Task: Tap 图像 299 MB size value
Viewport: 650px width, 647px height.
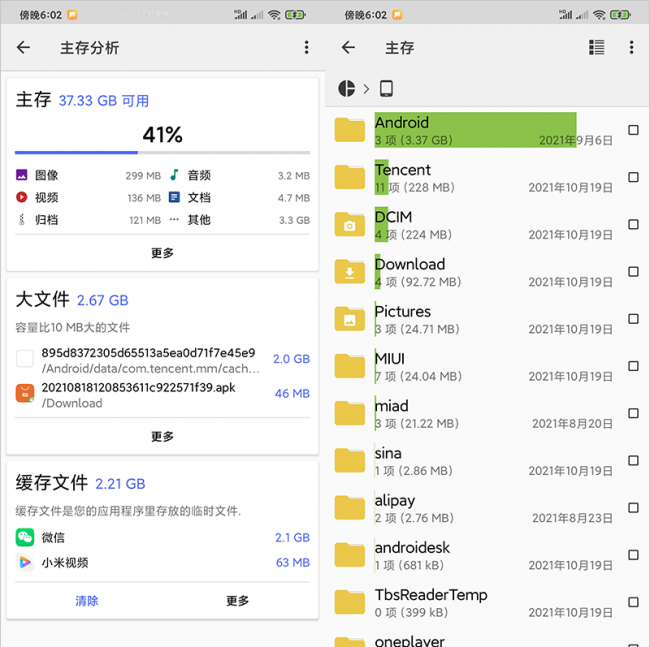Action: (143, 176)
